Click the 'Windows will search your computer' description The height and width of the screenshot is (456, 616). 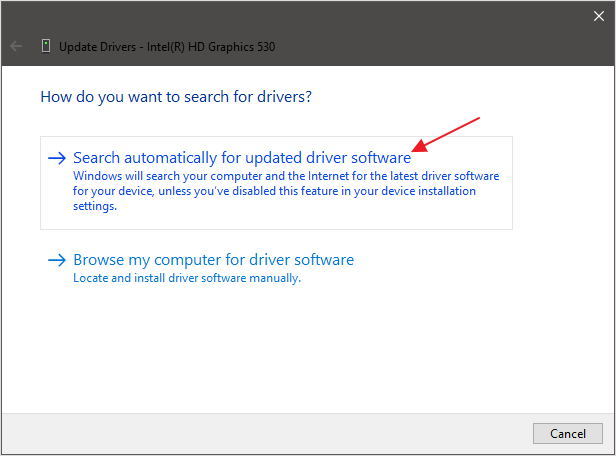[286, 176]
